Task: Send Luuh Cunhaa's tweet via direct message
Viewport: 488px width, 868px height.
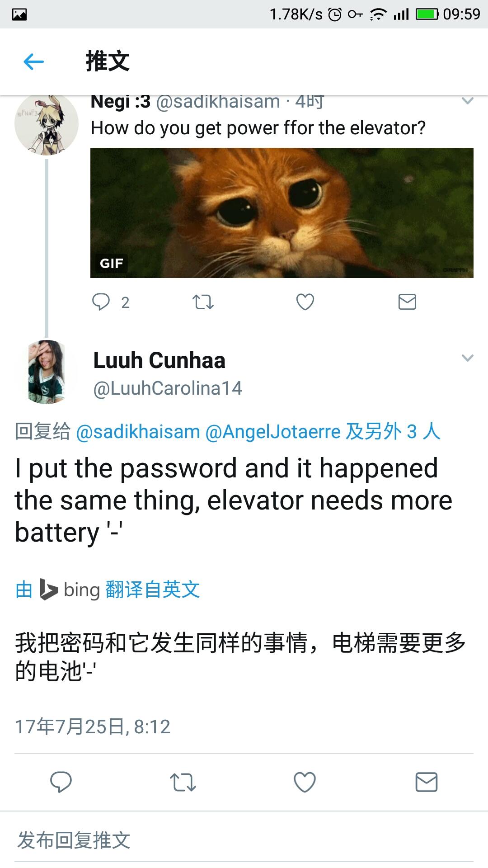Action: [427, 782]
